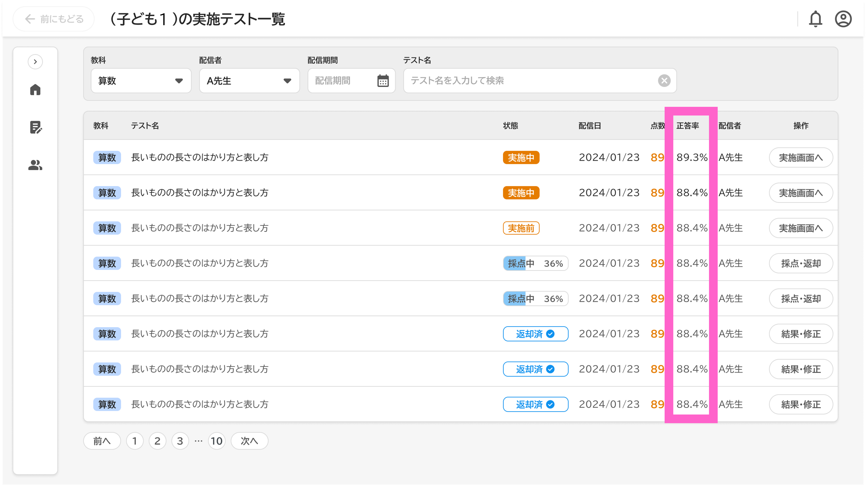Click the 次へ next page button

pos(249,441)
